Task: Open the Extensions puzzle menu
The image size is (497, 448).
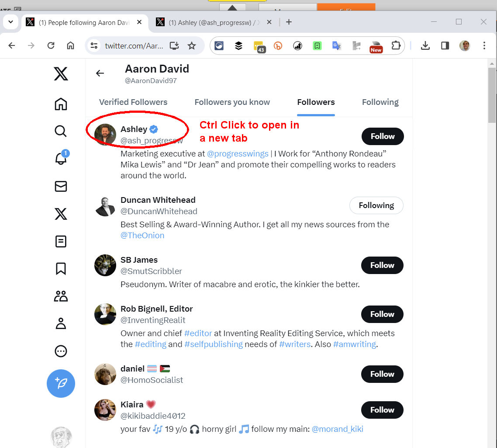Action: point(396,45)
